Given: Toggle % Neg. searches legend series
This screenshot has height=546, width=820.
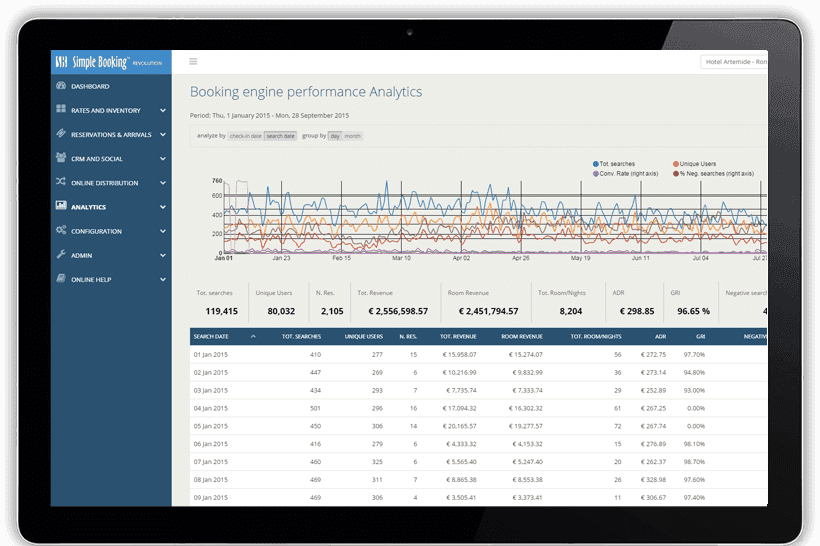Looking at the screenshot, I should (x=713, y=174).
